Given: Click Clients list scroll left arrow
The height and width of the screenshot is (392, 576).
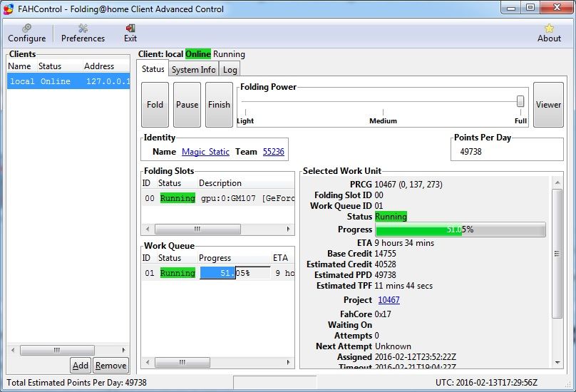Looking at the screenshot, I should 13,350.
